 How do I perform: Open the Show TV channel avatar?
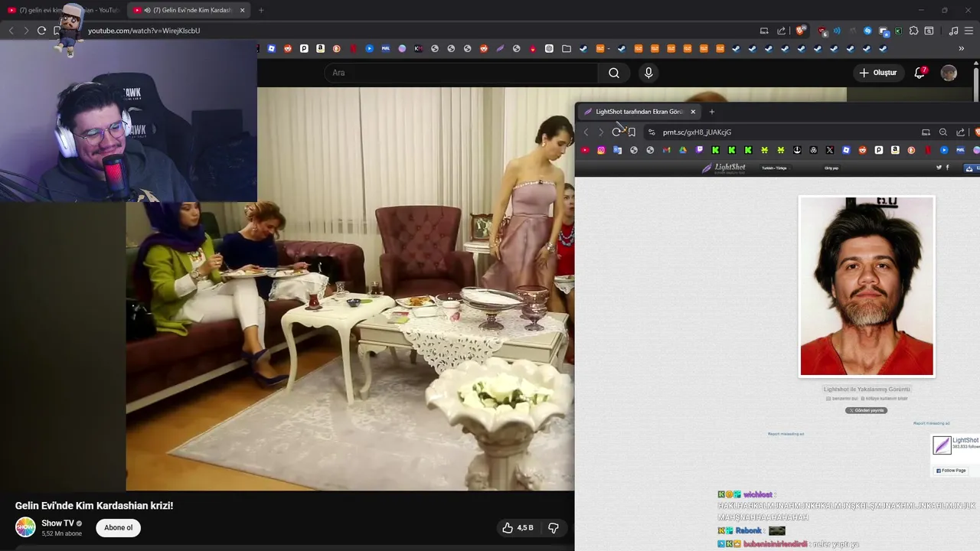[x=25, y=527]
